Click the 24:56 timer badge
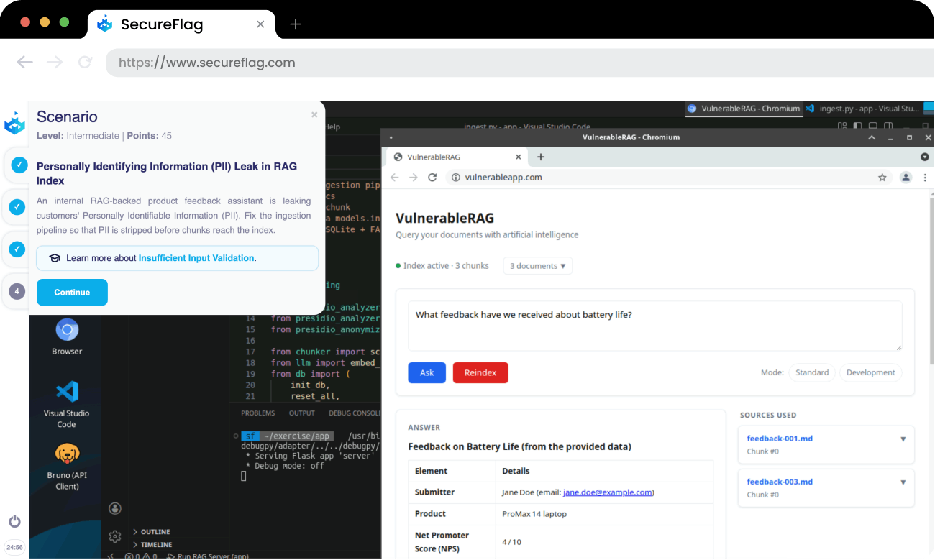The height and width of the screenshot is (560, 935). [14, 547]
